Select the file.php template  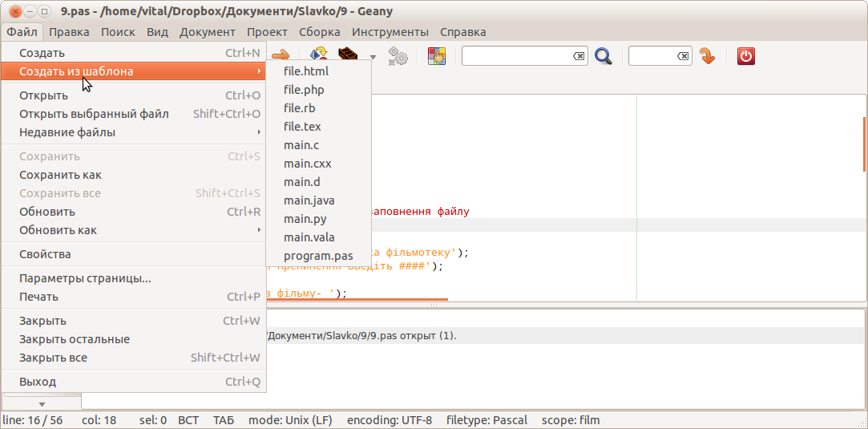click(x=318, y=90)
